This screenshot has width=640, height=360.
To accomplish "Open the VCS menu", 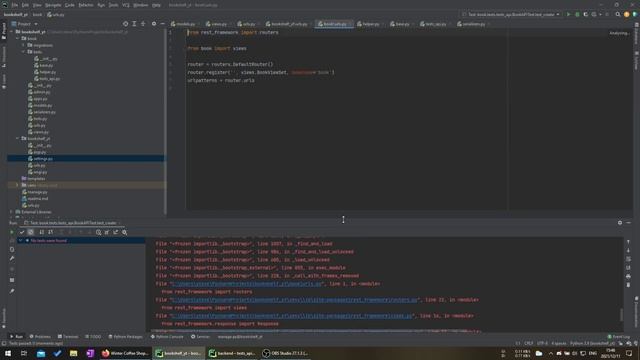I will 126,5.
